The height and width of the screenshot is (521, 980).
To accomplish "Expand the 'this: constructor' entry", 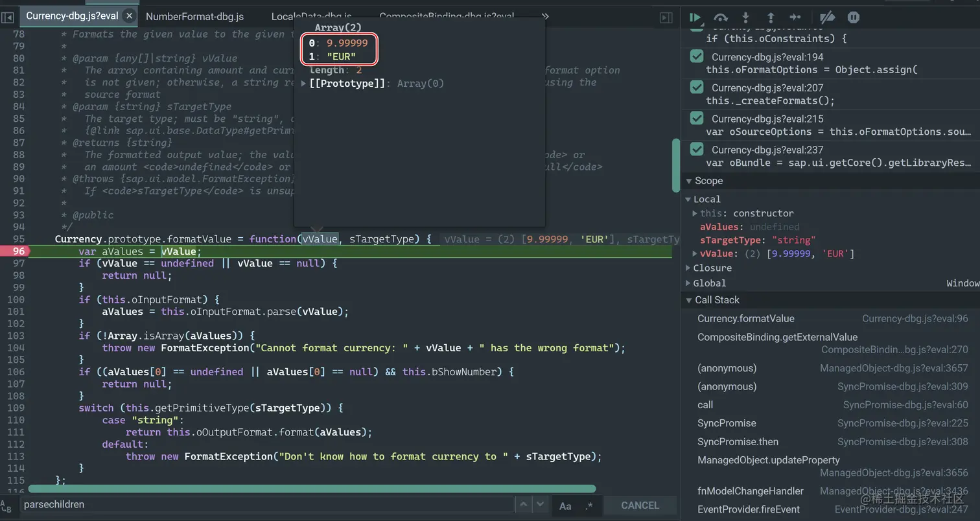I will tap(695, 213).
